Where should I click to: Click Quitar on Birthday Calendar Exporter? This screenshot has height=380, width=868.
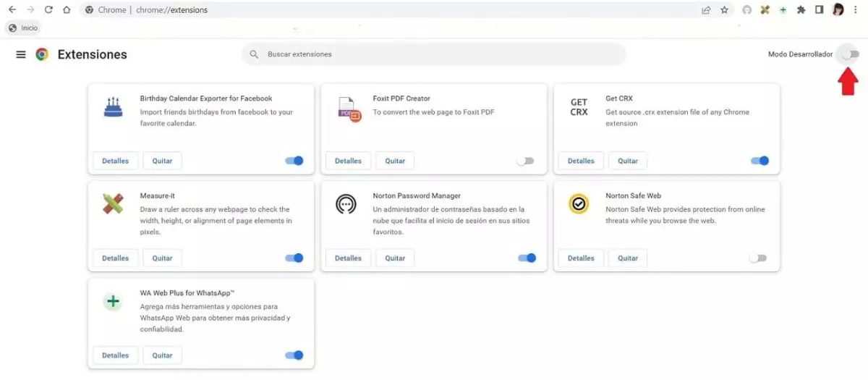pyautogui.click(x=162, y=161)
